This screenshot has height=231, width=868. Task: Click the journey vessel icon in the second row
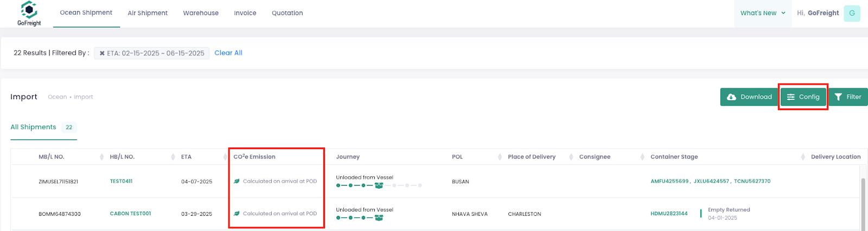[379, 218]
